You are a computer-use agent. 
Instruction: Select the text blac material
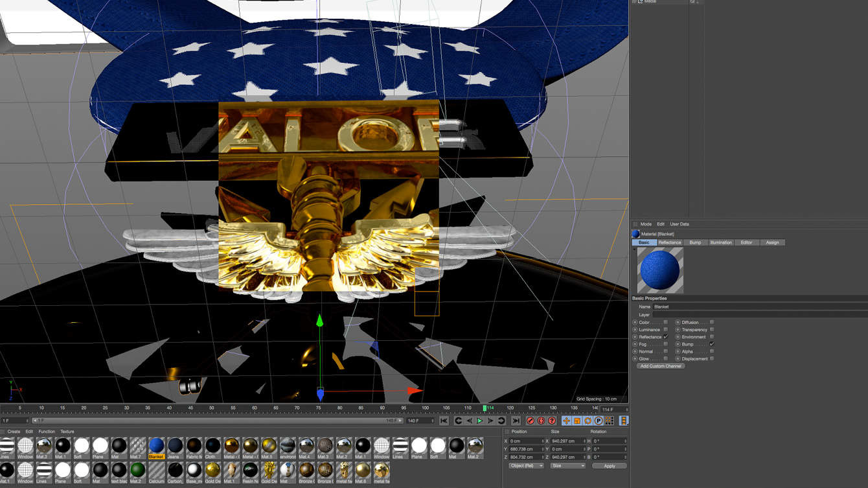pos(119,472)
